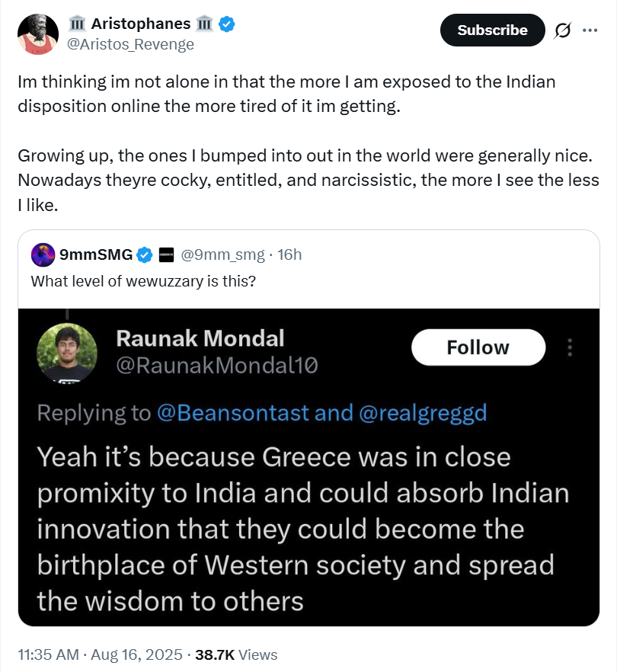
Task: Click the blue verified badge beside Aristophanes
Action: tap(227, 24)
